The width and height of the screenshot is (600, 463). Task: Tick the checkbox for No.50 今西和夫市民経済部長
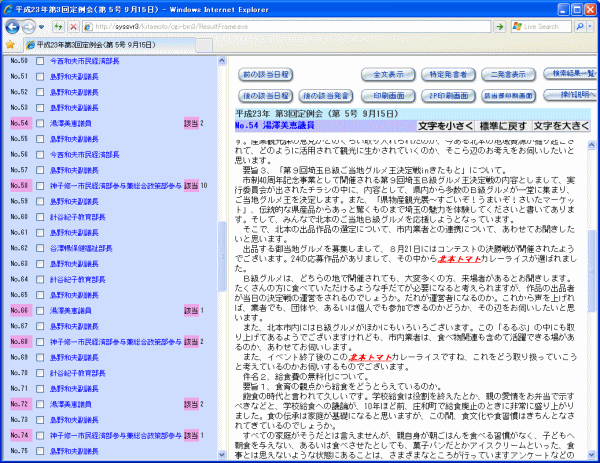click(40, 61)
